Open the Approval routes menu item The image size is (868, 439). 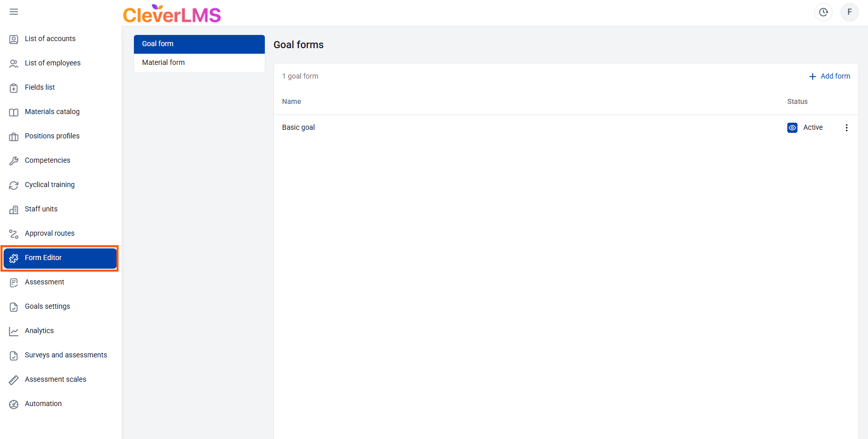[x=50, y=233]
